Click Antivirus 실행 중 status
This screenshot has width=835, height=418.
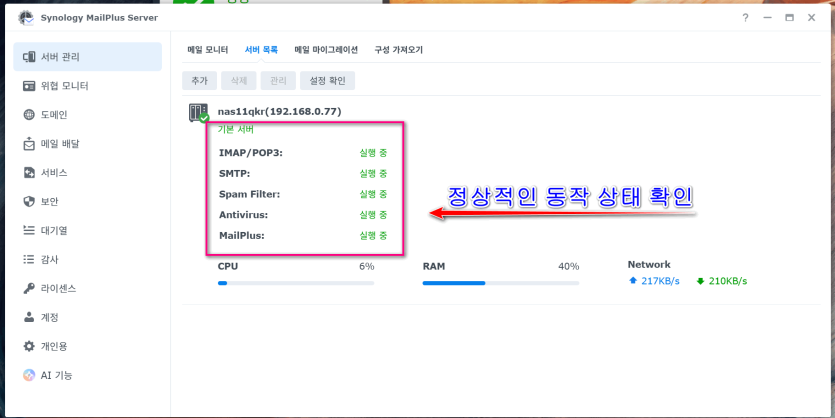pyautogui.click(x=373, y=215)
